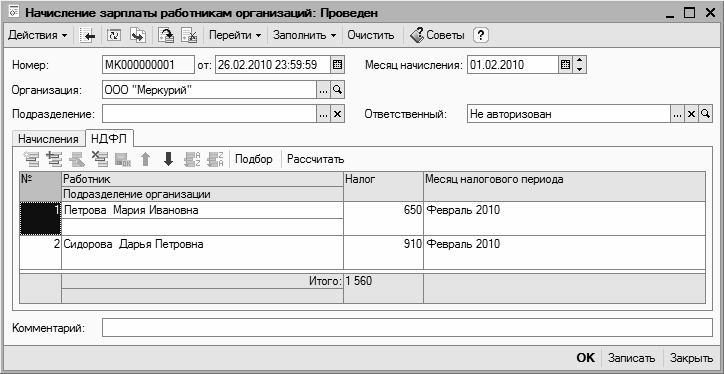Click the unpost document icon

189,36
